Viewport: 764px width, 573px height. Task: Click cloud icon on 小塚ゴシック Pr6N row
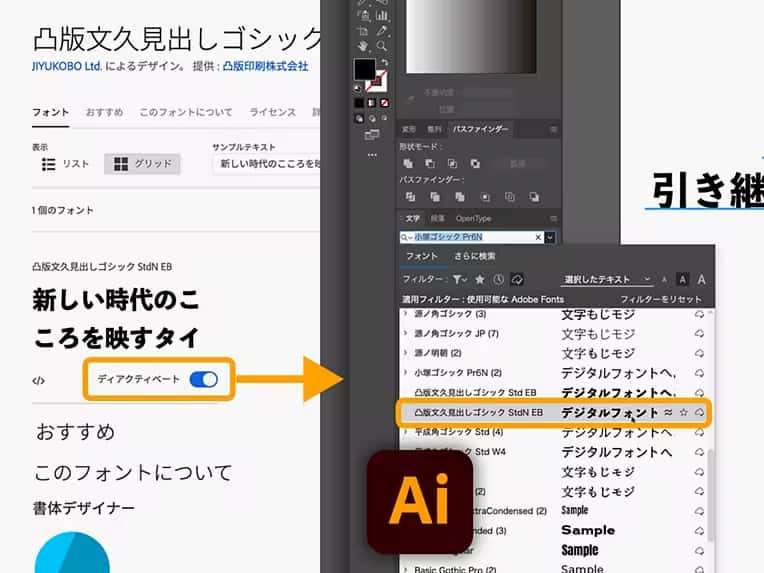point(699,373)
